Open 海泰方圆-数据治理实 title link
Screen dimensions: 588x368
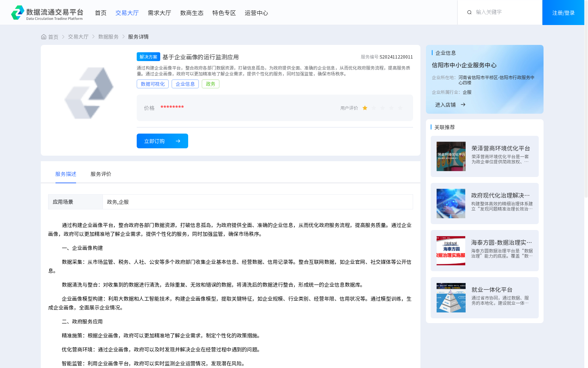(x=502, y=243)
